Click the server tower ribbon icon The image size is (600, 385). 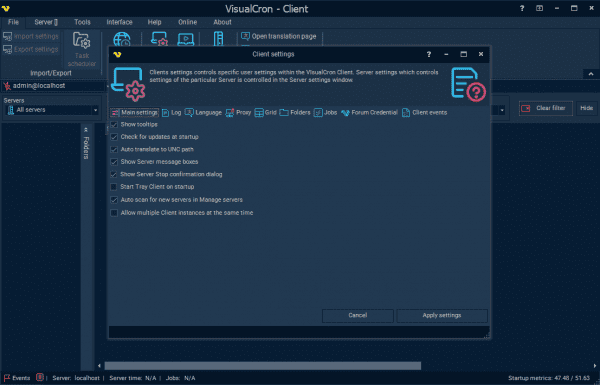pyautogui.click(x=218, y=39)
